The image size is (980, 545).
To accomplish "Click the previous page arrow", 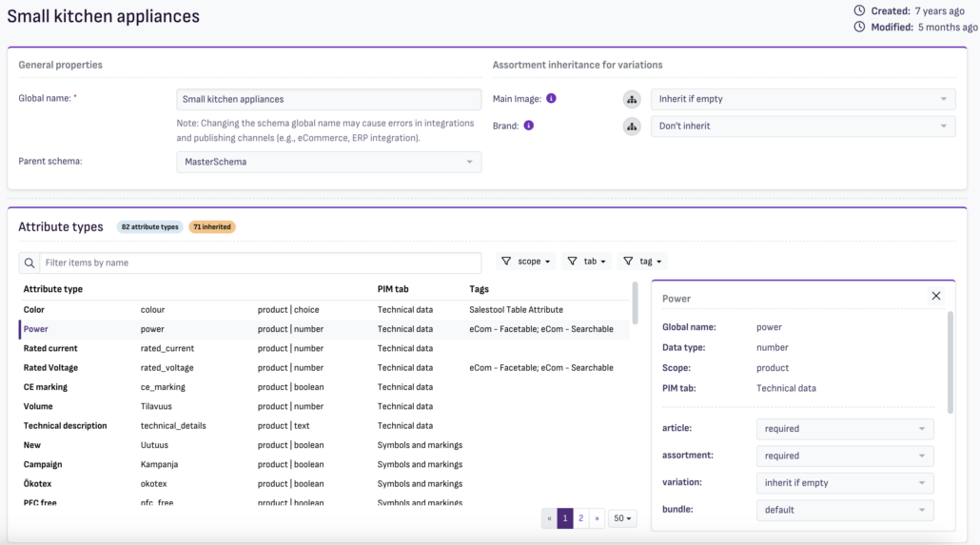I will tap(549, 518).
